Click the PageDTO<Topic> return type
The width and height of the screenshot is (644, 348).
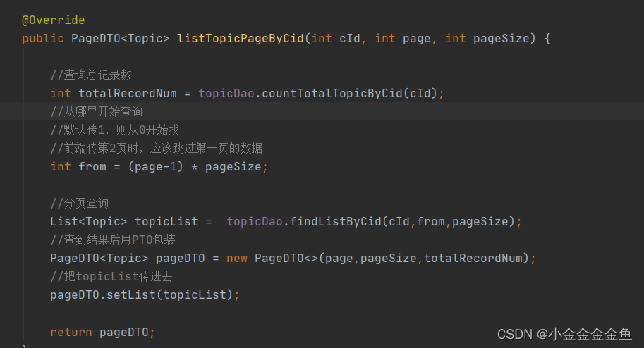(x=120, y=39)
